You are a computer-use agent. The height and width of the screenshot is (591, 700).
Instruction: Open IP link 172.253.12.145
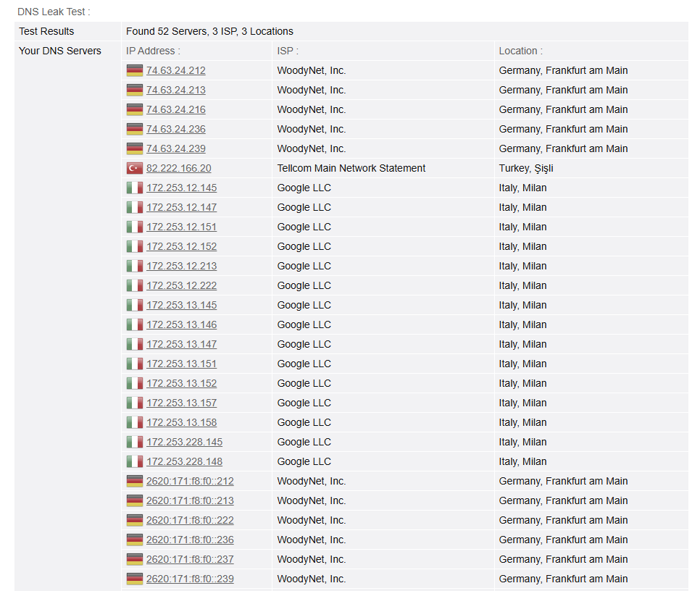point(182,188)
